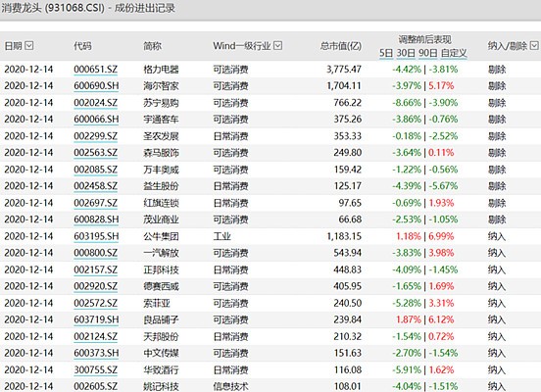This screenshot has width=541, height=392.
Task: Open stock code link 002920.SZ
Action: pos(96,286)
